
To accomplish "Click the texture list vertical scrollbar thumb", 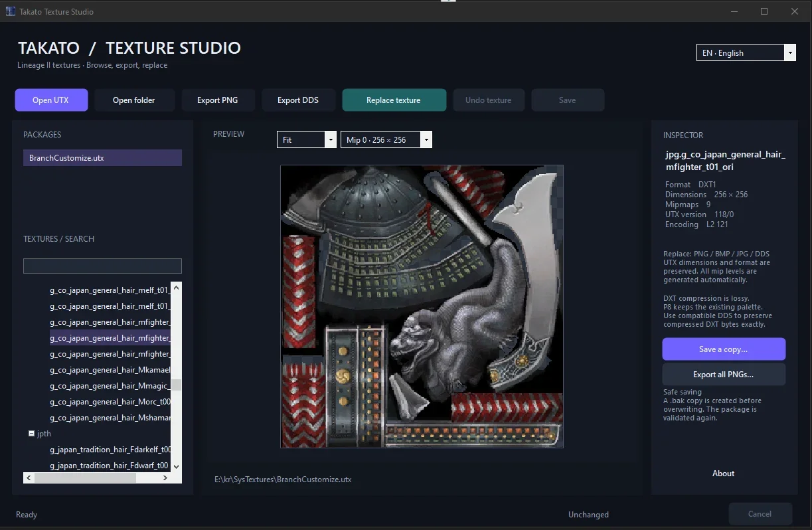I will [176, 385].
